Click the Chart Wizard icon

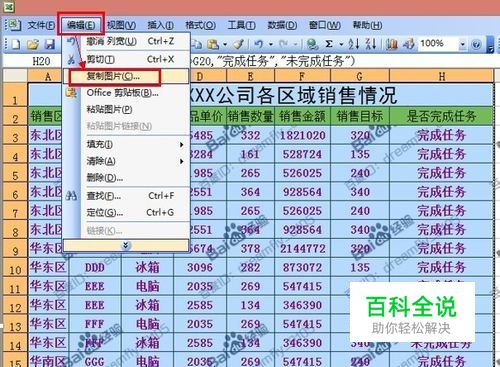(392, 44)
